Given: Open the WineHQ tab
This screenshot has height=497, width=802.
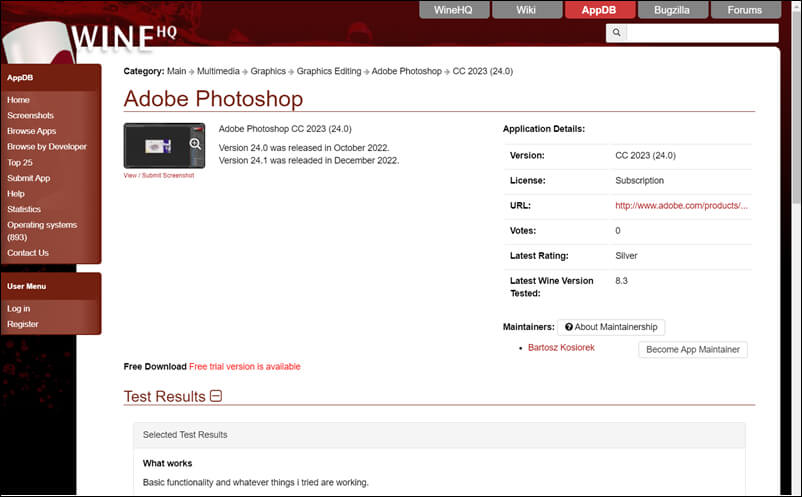Looking at the screenshot, I should pyautogui.click(x=454, y=10).
